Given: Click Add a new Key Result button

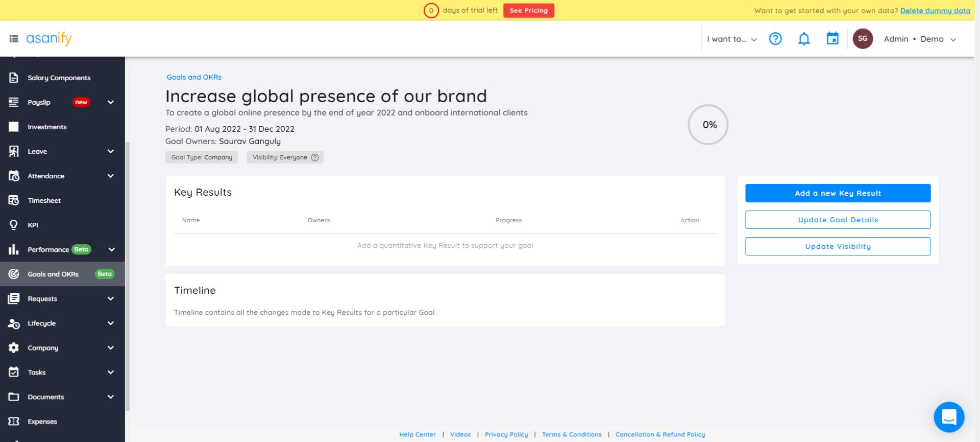Looking at the screenshot, I should 838,193.
